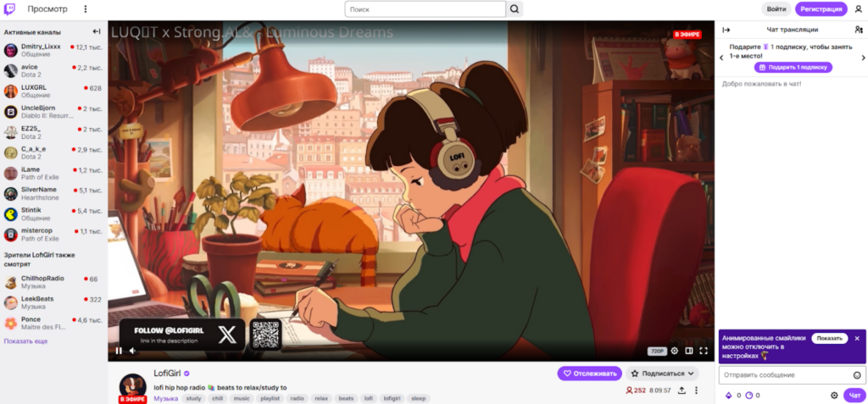Open the 720P quality selector

click(657, 351)
